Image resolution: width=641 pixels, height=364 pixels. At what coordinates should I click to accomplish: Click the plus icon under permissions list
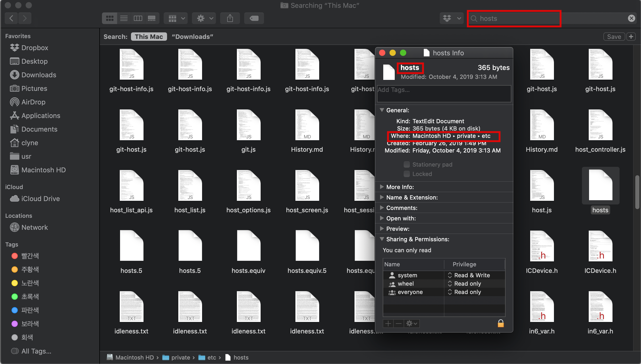click(x=388, y=324)
